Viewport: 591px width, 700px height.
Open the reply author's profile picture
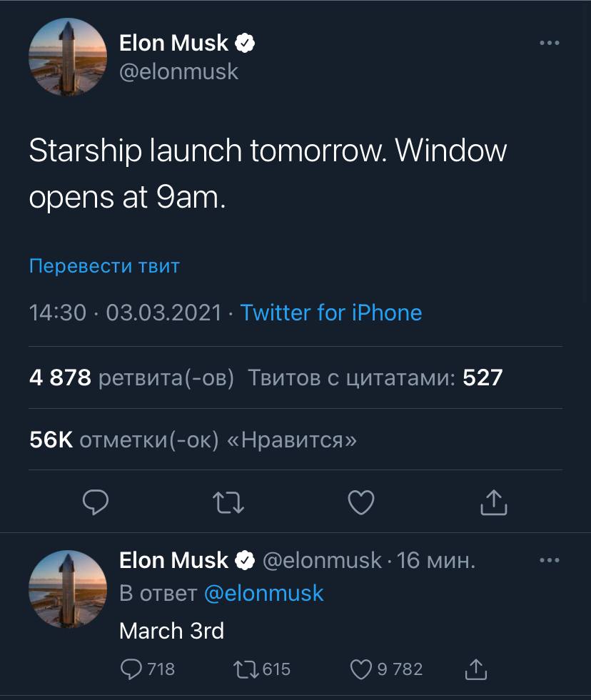point(68,589)
